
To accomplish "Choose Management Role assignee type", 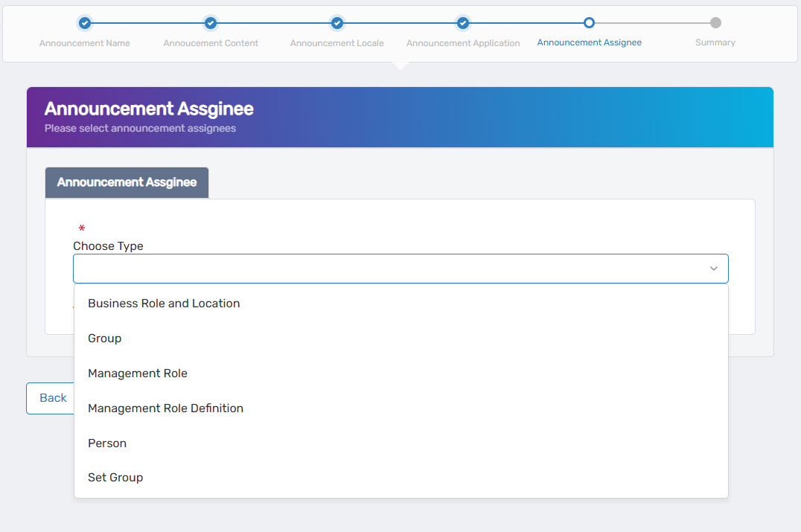I will [137, 373].
